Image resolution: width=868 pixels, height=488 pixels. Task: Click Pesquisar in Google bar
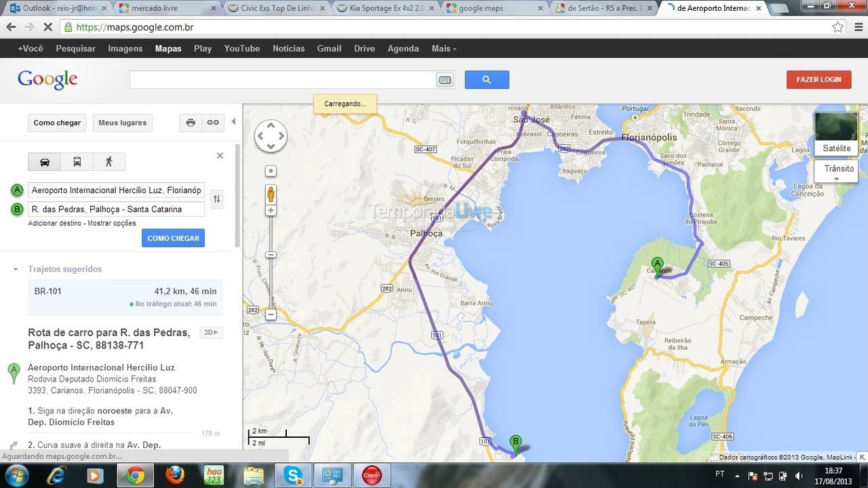[x=75, y=48]
